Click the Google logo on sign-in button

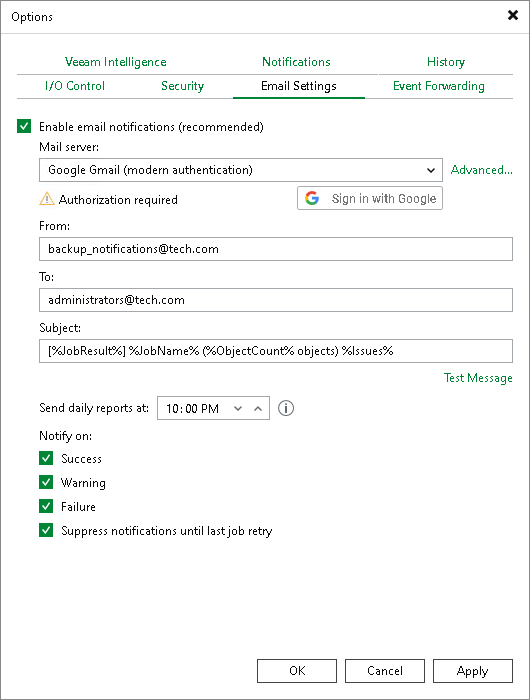(x=312, y=198)
